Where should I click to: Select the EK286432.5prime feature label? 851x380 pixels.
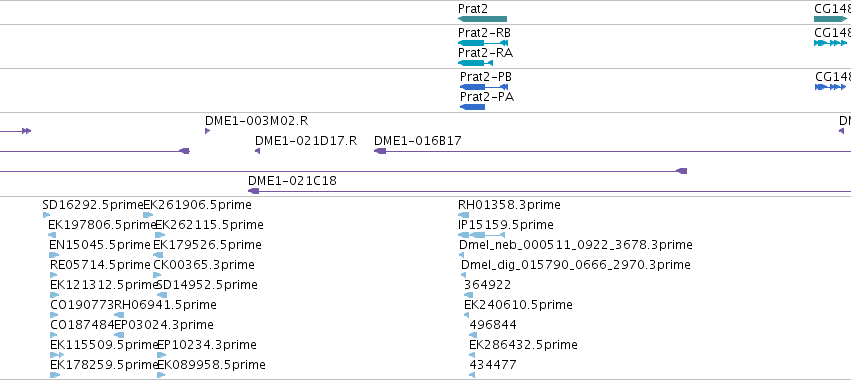[x=523, y=345]
